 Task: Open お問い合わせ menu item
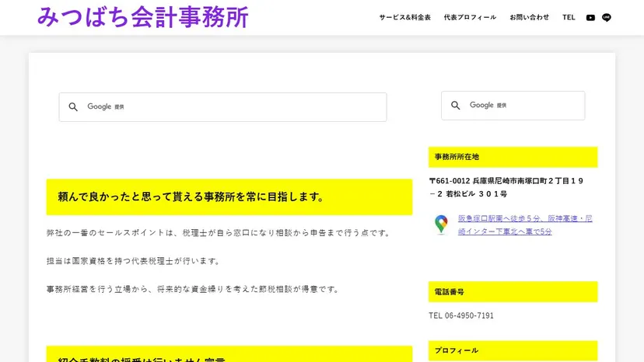click(x=529, y=17)
